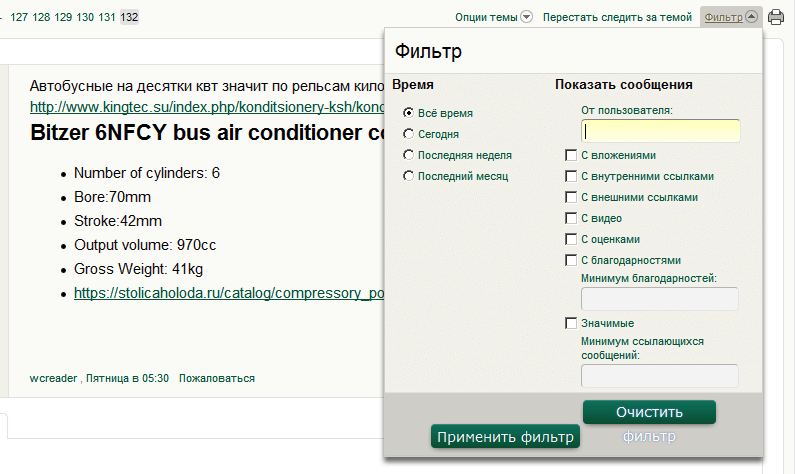Enable the С вложениями checkbox
The height and width of the screenshot is (474, 795).
pyautogui.click(x=571, y=155)
